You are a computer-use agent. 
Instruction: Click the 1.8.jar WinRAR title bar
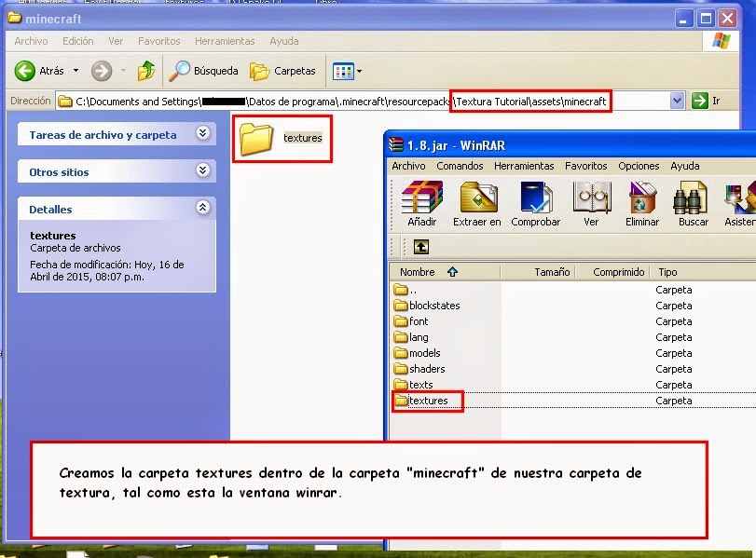[x=571, y=145]
